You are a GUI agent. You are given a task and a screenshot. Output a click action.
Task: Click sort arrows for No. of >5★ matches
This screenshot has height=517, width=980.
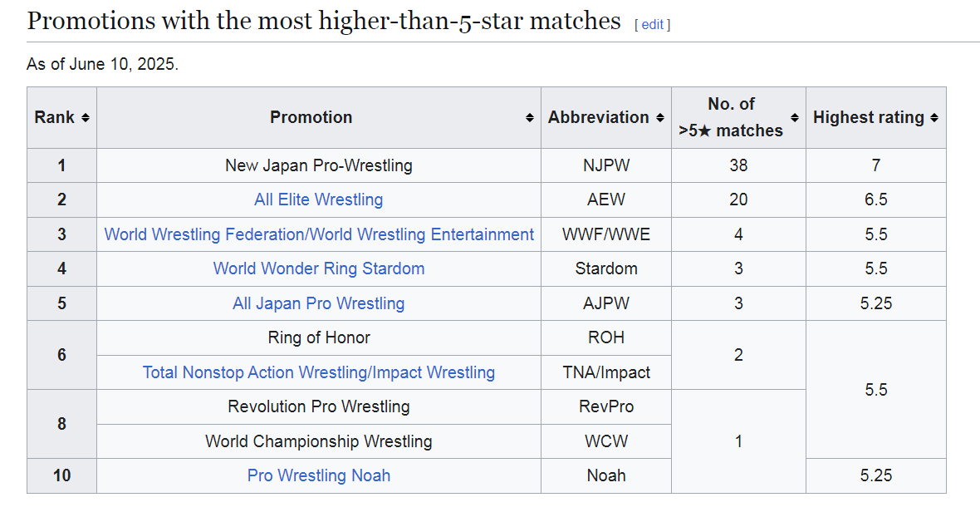[x=795, y=118]
